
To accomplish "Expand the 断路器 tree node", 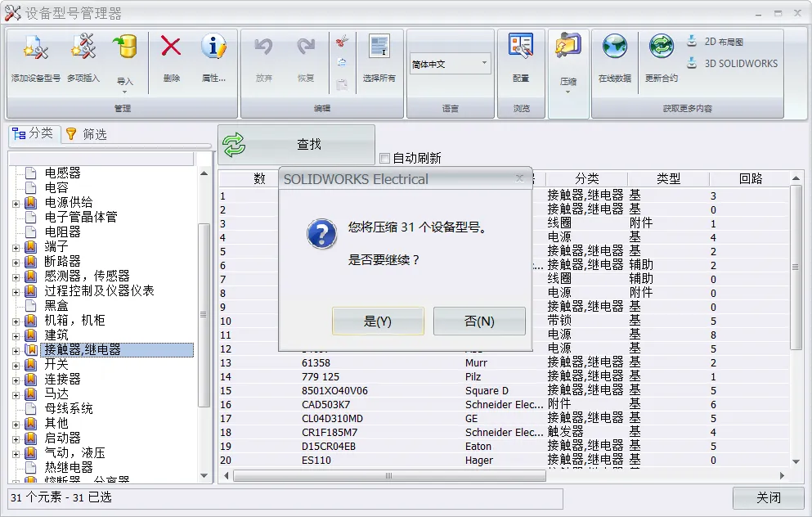I will [16, 263].
